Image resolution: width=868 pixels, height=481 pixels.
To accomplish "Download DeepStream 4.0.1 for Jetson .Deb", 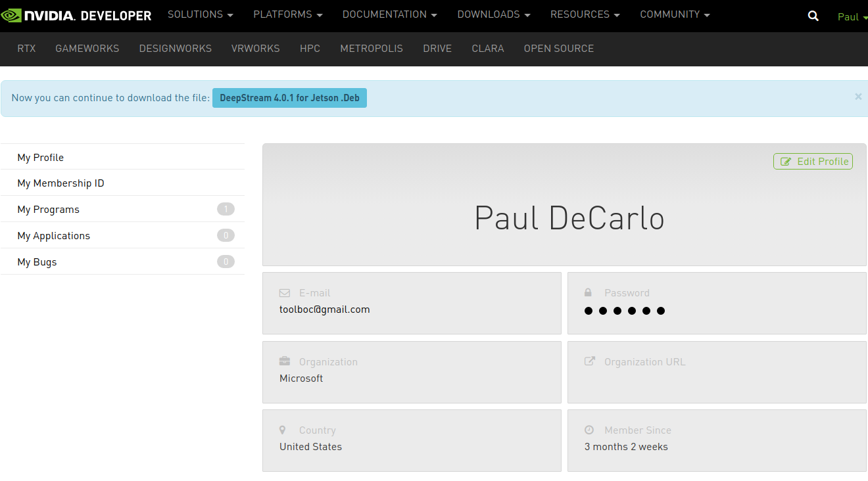I will click(289, 98).
